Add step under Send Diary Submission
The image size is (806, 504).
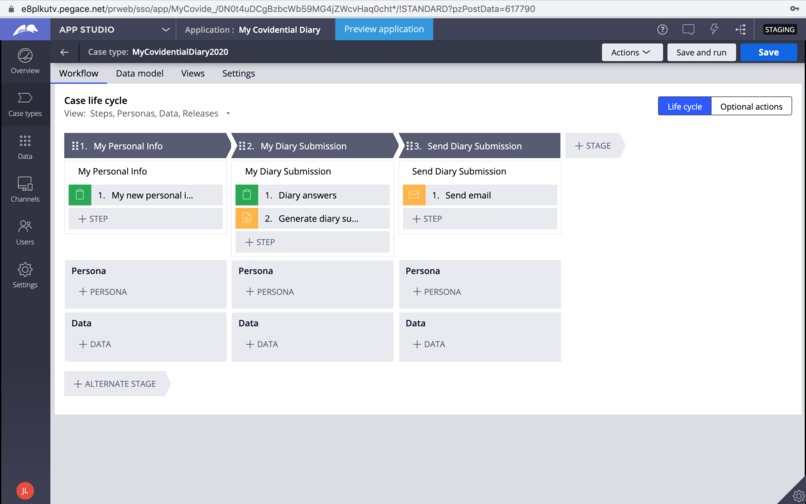(x=480, y=219)
